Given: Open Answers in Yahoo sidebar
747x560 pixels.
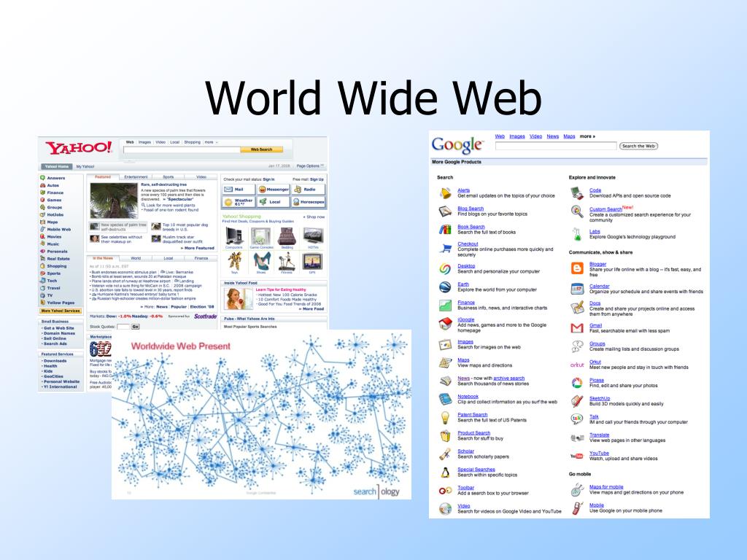Looking at the screenshot, I should [x=55, y=178].
